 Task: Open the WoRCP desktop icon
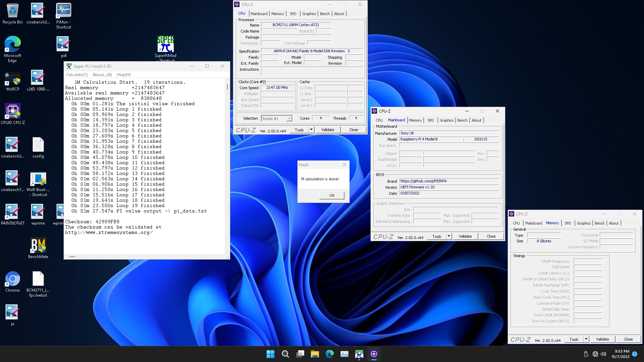[x=12, y=81]
